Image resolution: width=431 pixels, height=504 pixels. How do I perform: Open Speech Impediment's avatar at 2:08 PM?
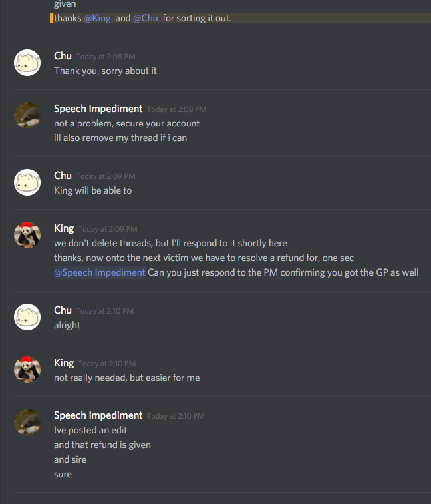27,115
